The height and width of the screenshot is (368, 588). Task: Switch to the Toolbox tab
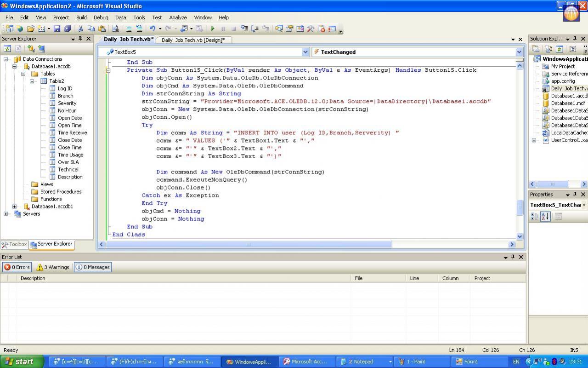point(15,244)
